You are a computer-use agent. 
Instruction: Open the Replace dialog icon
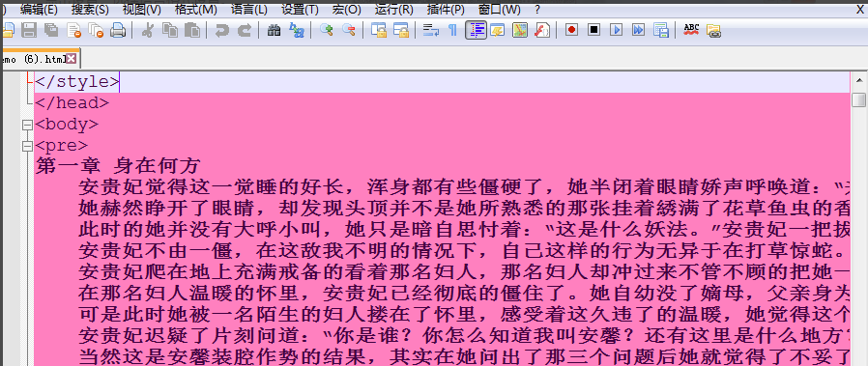click(x=297, y=30)
